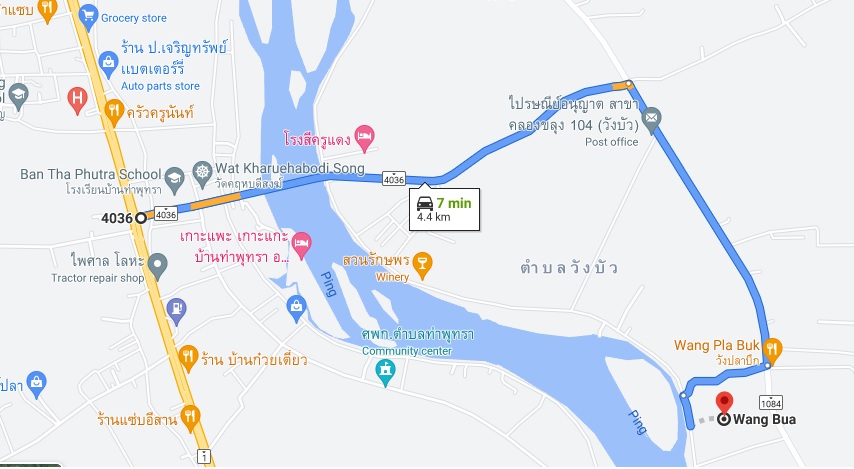Open the Community center icon
The width and height of the screenshot is (854, 469).
[386, 374]
